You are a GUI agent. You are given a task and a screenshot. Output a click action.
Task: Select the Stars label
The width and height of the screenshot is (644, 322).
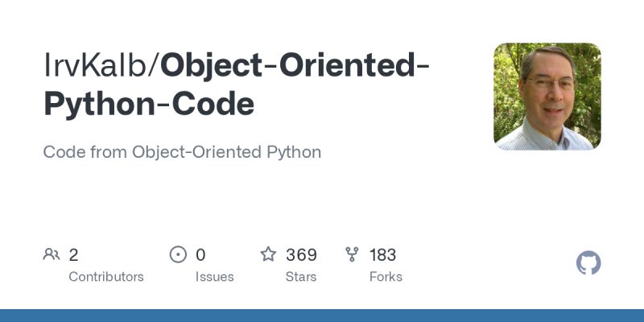coord(303,276)
